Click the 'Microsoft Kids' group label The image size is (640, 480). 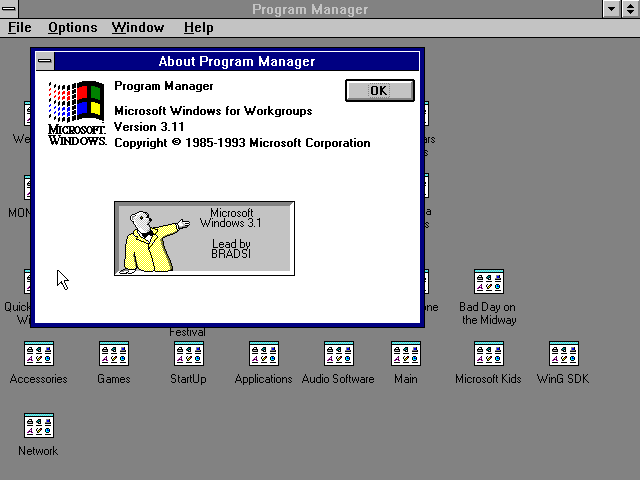click(x=488, y=379)
